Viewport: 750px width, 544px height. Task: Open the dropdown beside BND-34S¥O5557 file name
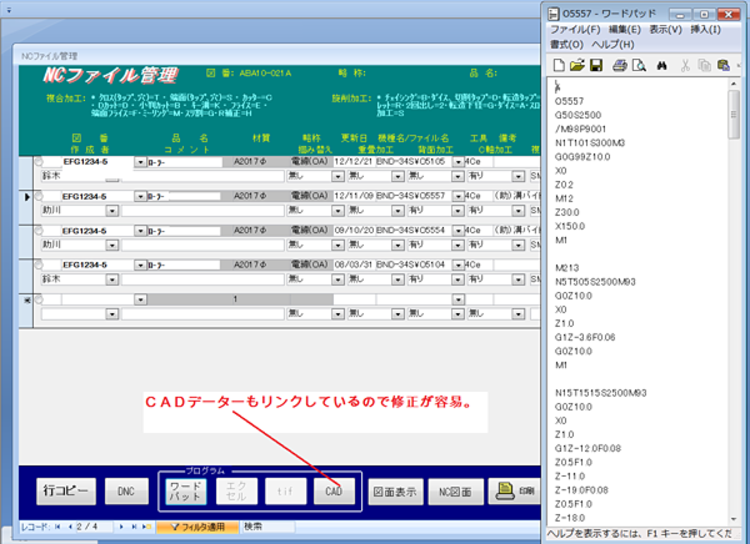coord(458,196)
